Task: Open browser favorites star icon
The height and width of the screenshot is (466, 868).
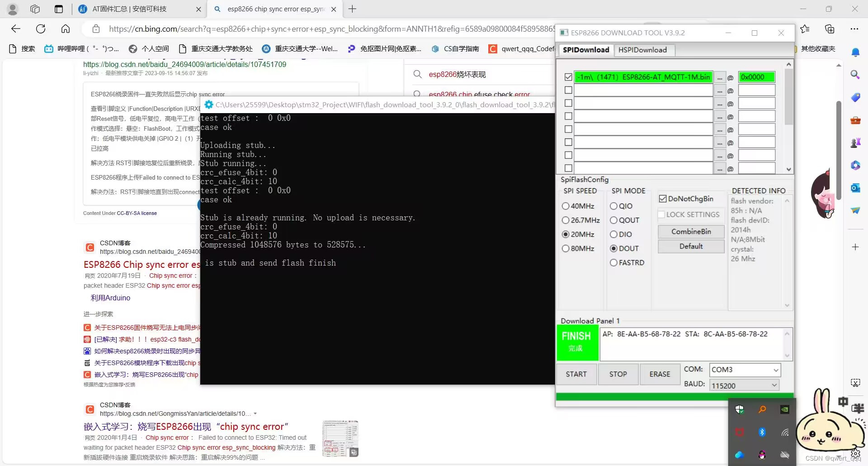Action: click(805, 29)
